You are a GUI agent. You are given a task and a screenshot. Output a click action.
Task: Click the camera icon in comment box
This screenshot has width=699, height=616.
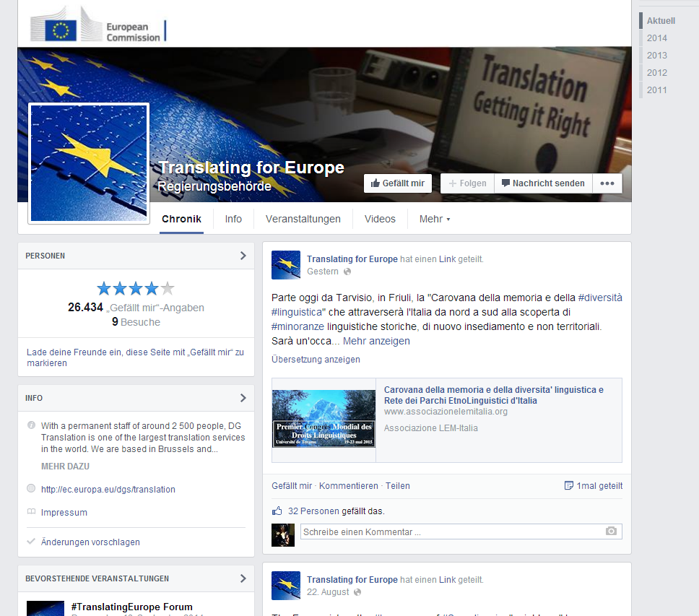point(611,531)
